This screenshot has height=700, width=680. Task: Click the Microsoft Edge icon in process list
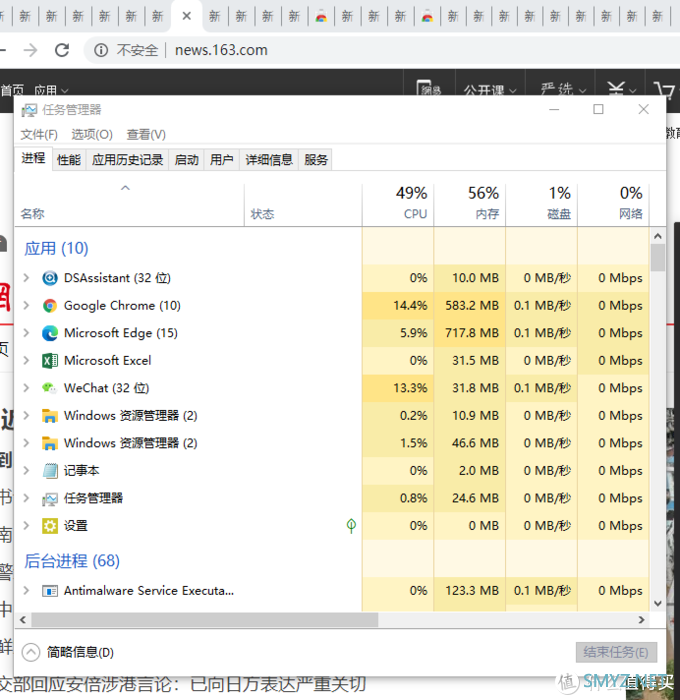(x=50, y=333)
